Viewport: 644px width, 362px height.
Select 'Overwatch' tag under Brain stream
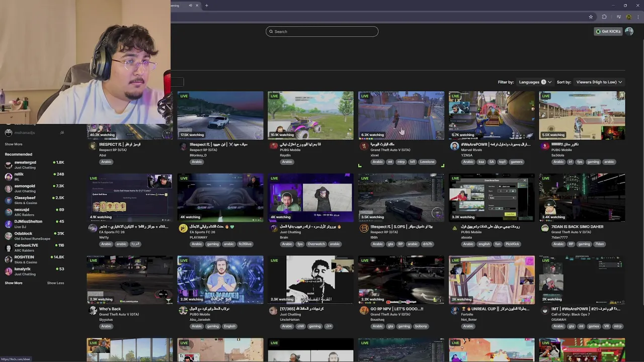coord(316,244)
